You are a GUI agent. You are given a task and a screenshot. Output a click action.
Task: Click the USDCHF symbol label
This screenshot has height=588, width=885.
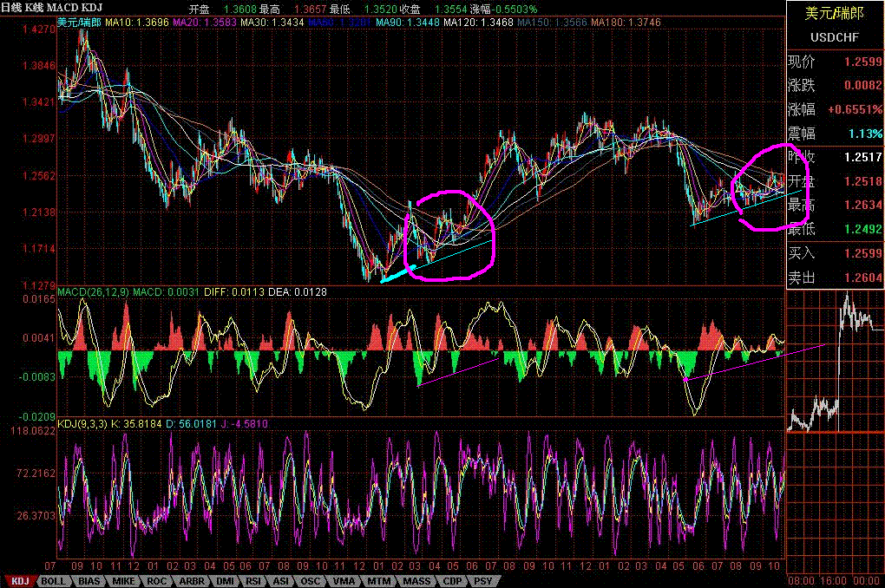[x=835, y=37]
